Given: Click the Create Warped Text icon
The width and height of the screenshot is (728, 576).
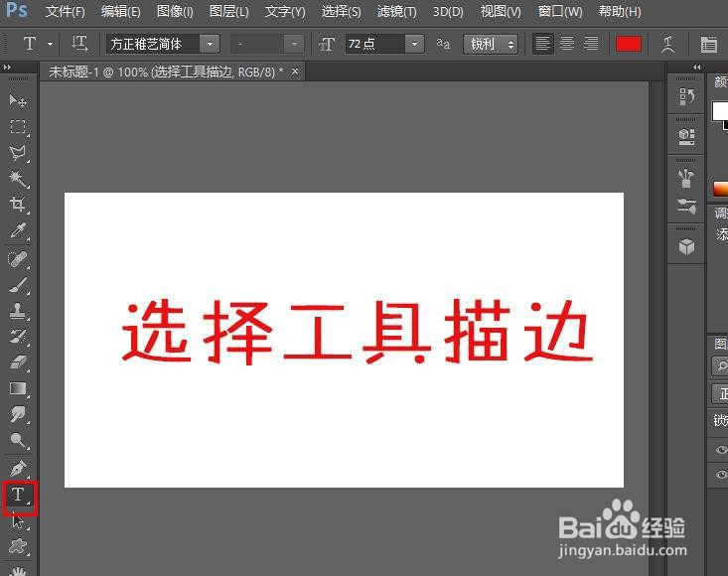Looking at the screenshot, I should click(667, 44).
